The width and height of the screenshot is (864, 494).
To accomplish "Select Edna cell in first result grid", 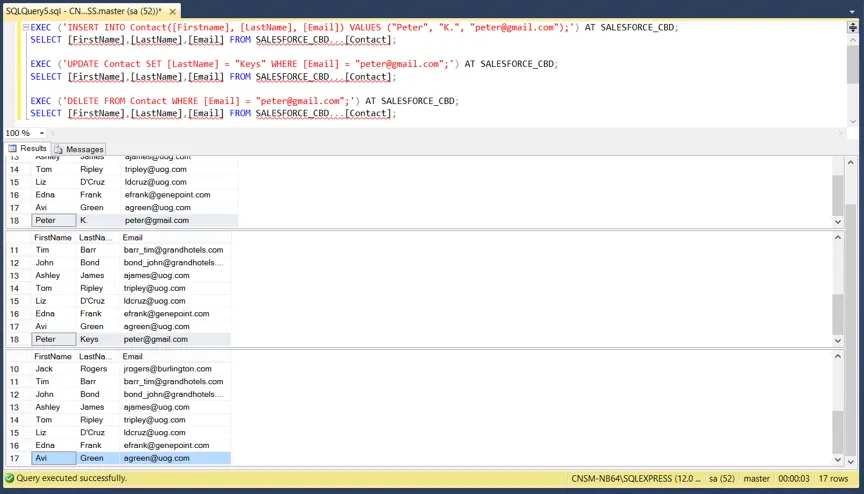I will (x=53, y=195).
